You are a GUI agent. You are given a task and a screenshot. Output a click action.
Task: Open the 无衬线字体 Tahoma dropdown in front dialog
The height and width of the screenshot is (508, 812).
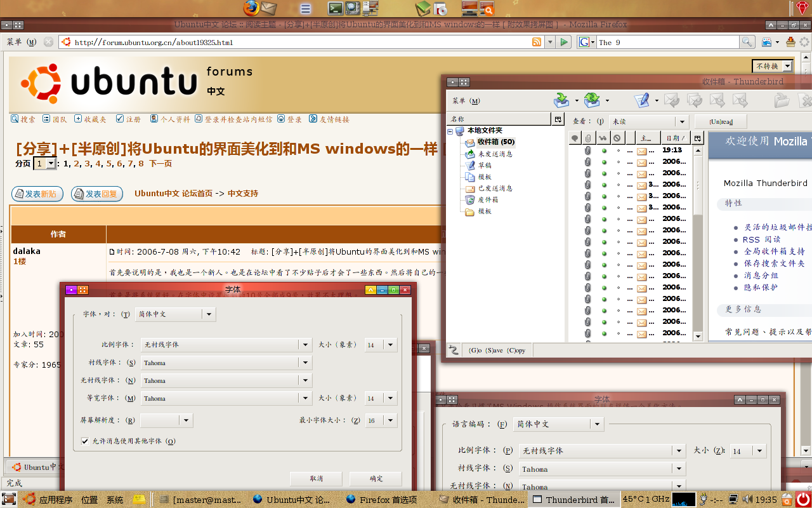(x=226, y=380)
